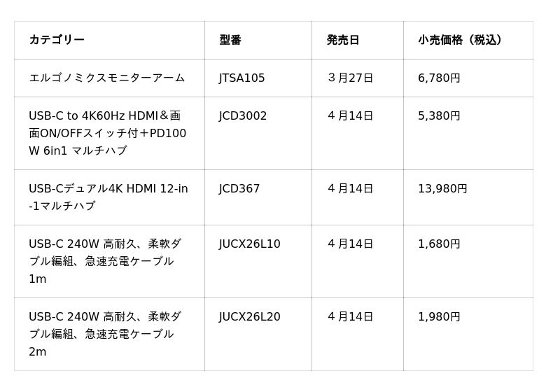This screenshot has height=392, width=560.
Task: Click the 1,680円 price cell
Action: [439, 244]
